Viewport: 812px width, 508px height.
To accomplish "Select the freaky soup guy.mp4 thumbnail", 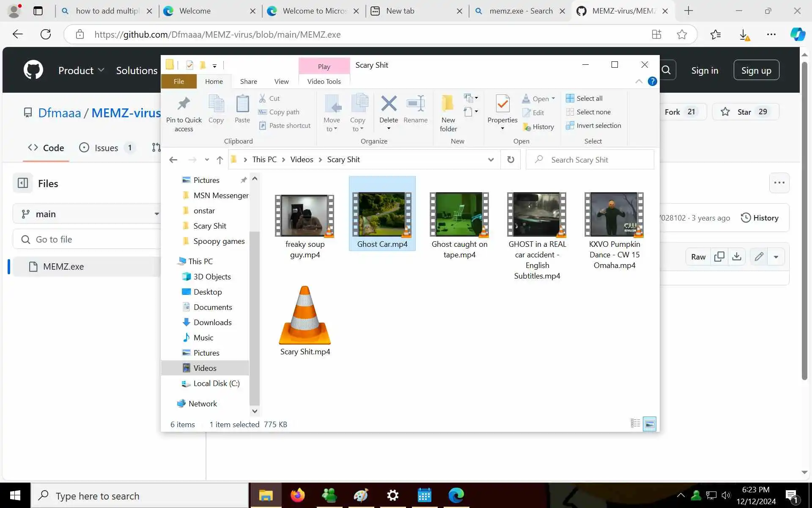I will tap(304, 215).
